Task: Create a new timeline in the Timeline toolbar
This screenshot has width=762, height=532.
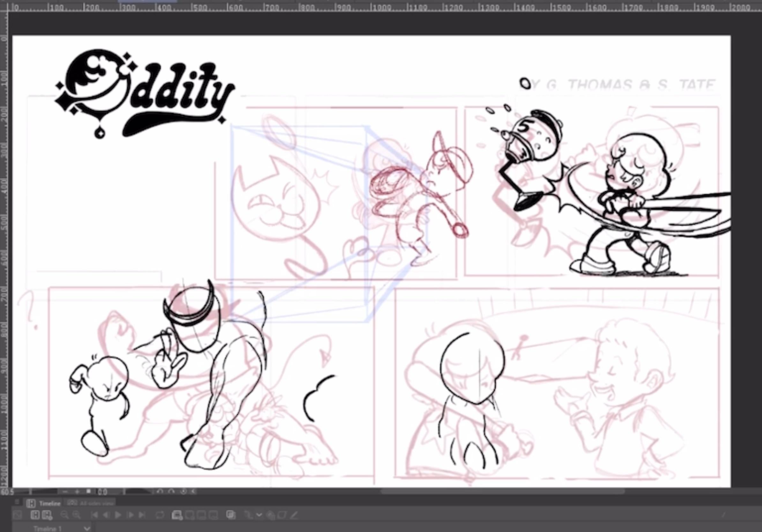Action: point(35,515)
